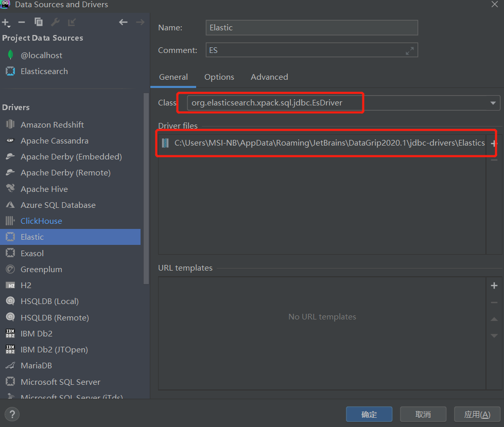Remove the selected data source using minus icon
The image size is (504, 427).
pos(21,22)
